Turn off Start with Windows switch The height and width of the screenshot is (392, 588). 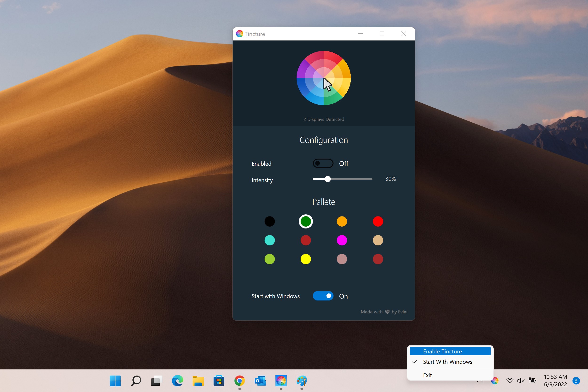click(323, 296)
